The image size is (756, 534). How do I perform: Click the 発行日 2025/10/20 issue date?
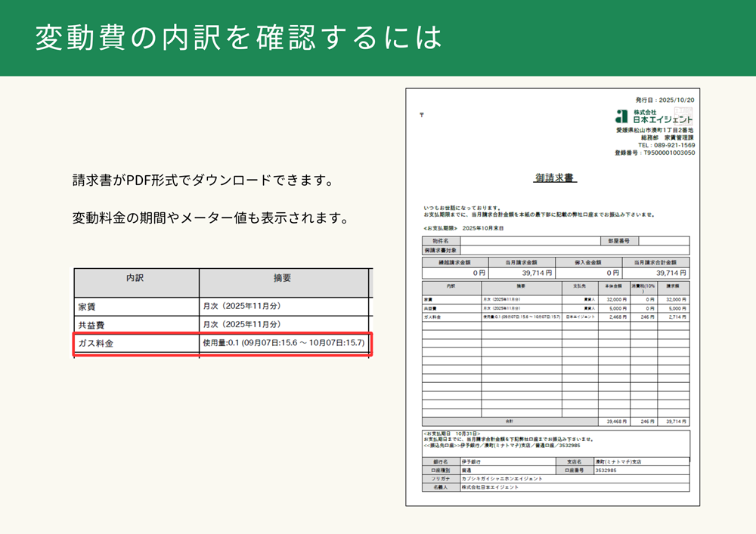665,100
